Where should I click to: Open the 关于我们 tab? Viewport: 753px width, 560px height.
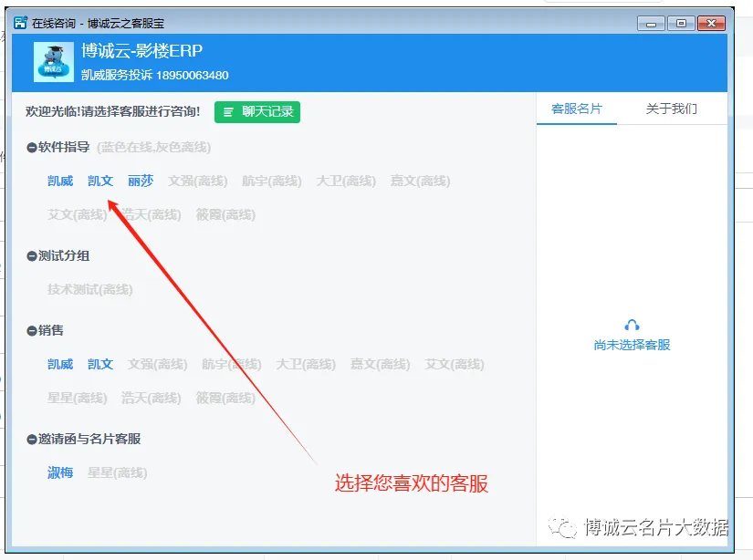tap(672, 109)
